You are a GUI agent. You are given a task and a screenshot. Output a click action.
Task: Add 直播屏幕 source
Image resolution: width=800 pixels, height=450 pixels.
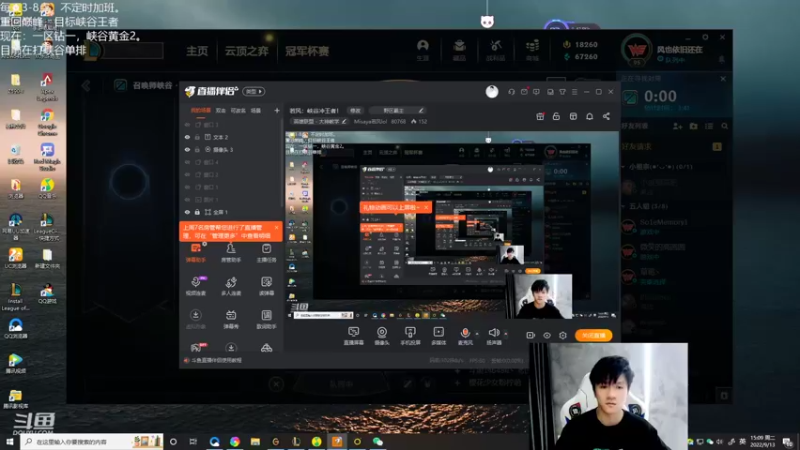[x=353, y=336]
